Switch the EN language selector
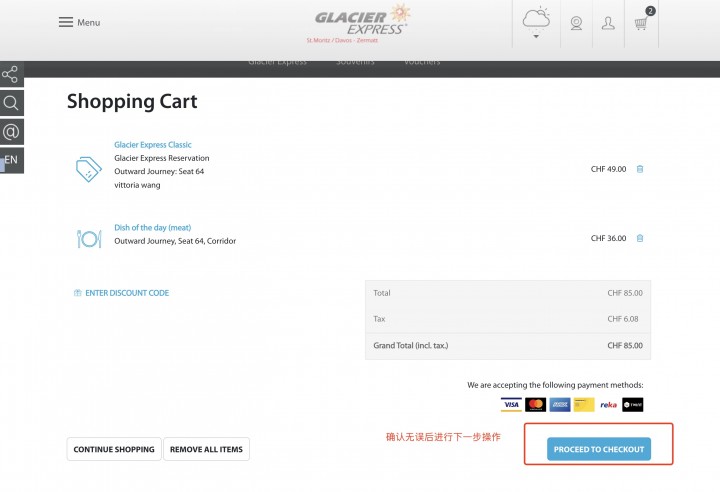The height and width of the screenshot is (492, 720). 11,160
